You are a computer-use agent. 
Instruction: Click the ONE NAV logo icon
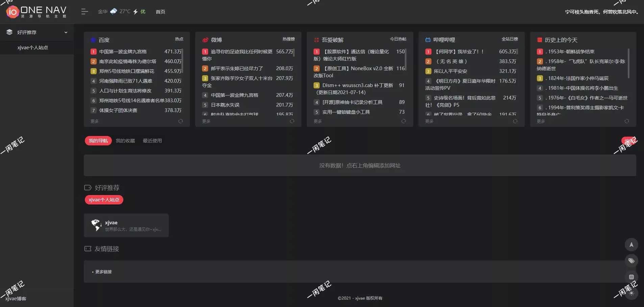tap(12, 11)
